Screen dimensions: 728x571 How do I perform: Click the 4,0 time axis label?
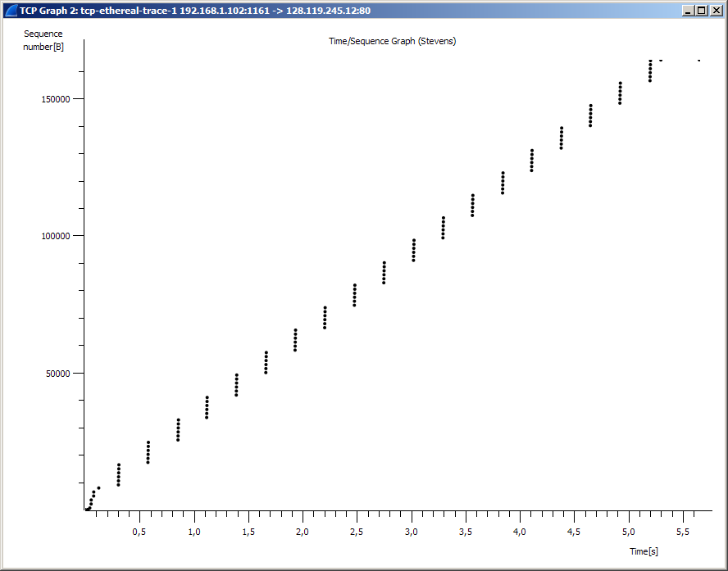[520, 532]
